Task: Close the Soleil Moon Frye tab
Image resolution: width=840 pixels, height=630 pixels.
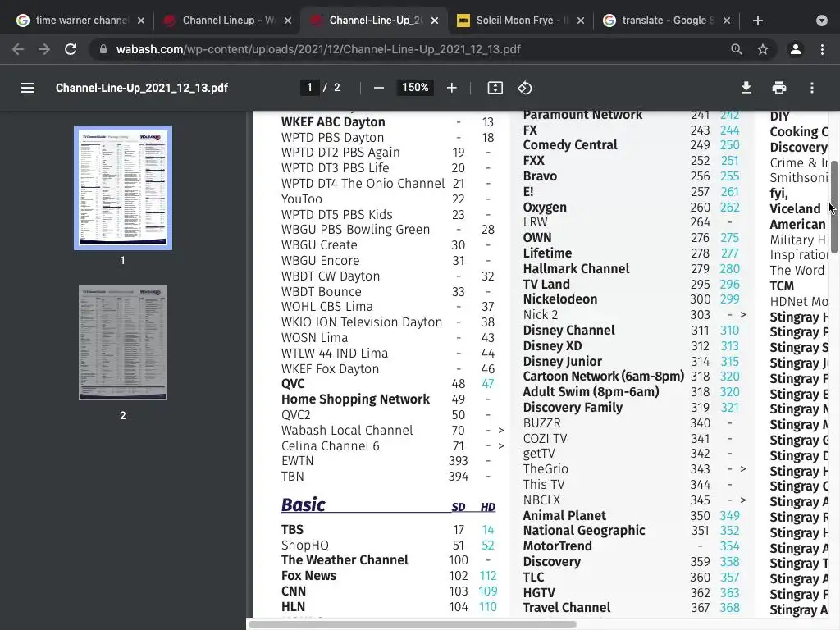Action: [582, 21]
